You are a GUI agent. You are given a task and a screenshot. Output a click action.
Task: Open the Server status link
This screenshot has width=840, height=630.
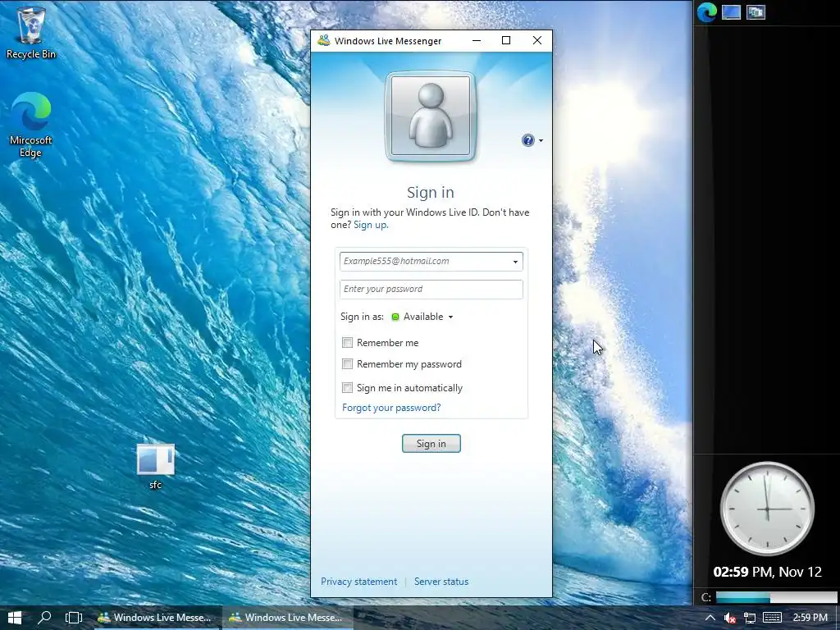441,582
